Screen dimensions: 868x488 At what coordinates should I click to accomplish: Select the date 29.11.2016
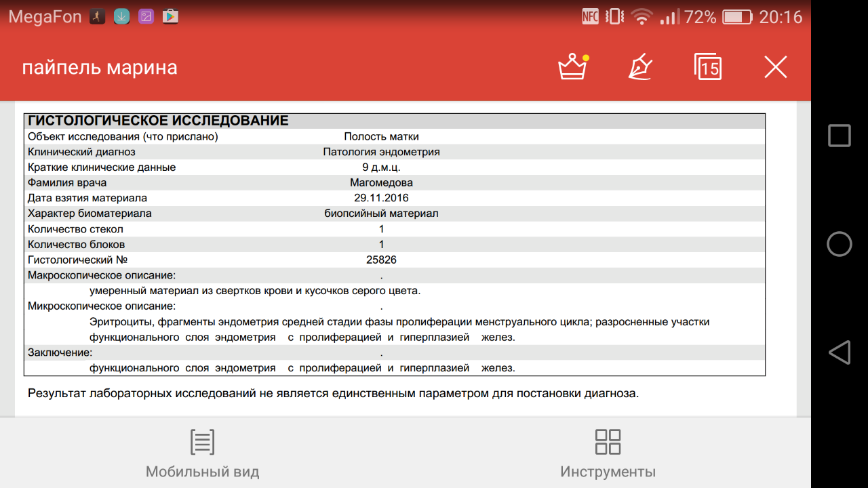[x=381, y=199]
